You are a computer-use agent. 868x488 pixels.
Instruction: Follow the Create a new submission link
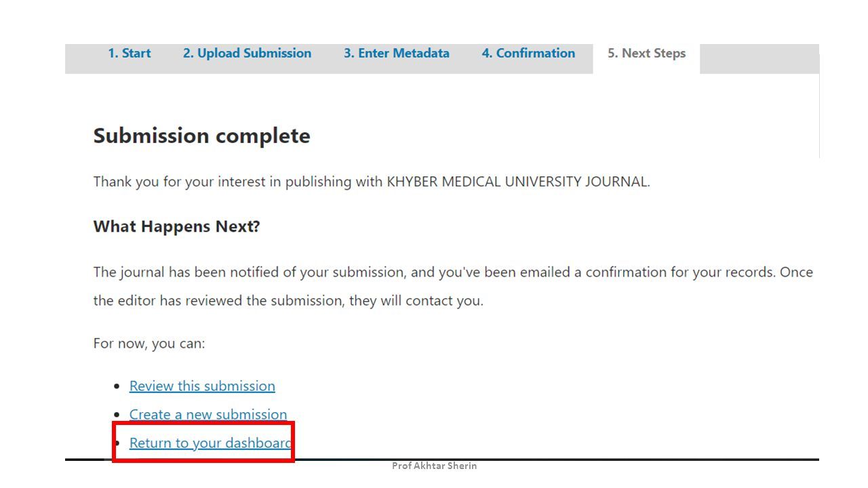208,414
